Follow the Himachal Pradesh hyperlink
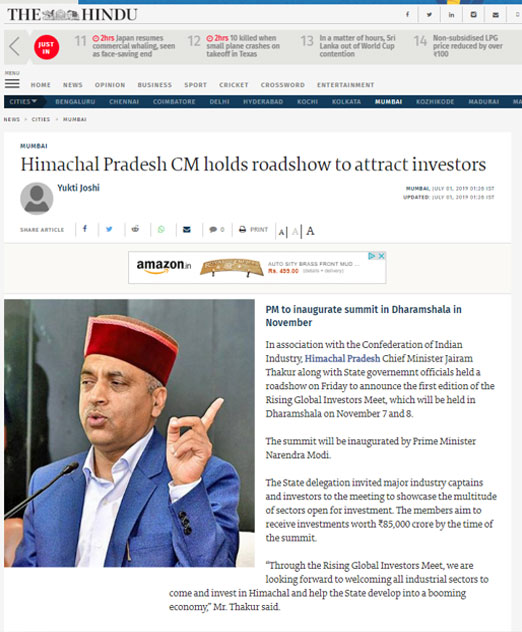 [x=342, y=358]
